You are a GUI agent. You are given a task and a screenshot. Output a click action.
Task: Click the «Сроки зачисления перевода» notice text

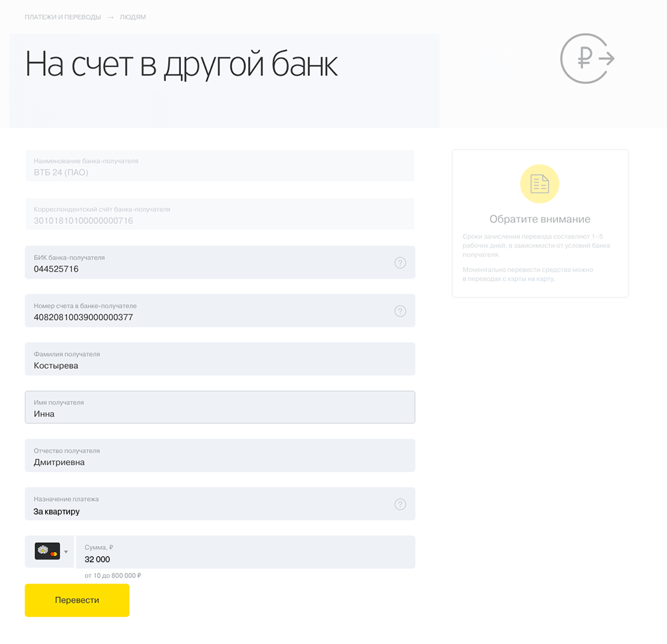coord(536,245)
